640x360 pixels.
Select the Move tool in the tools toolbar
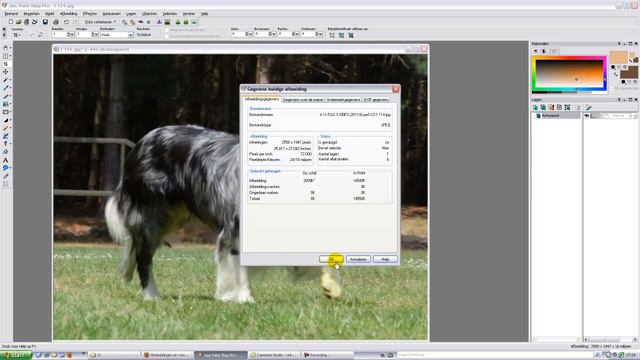point(6,72)
